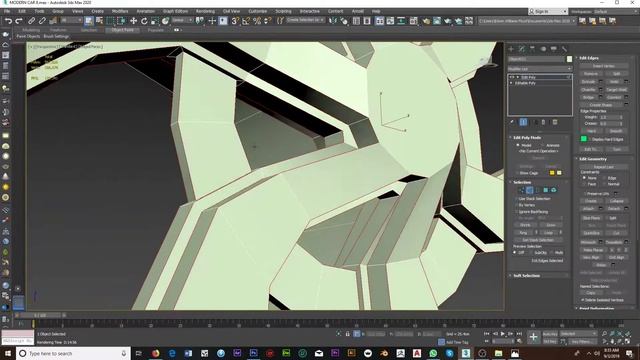Open the Modifiers menu
This screenshot has width=640, height=360.
120,11
